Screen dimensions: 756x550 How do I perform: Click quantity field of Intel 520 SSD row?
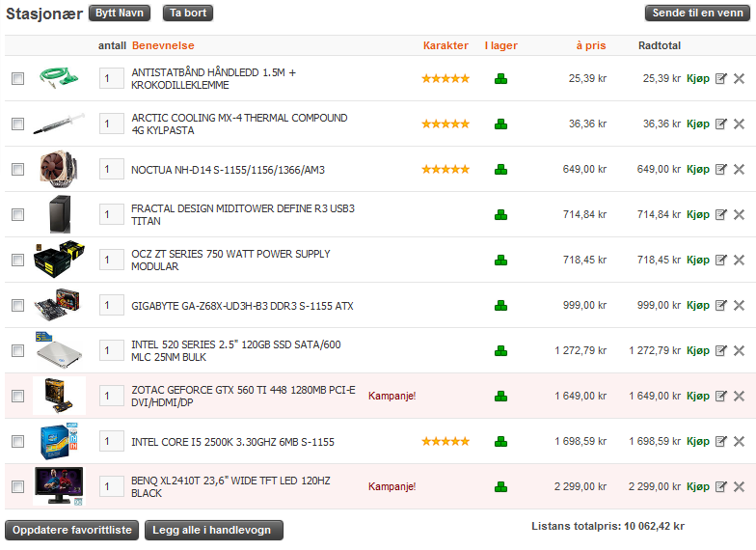pyautogui.click(x=112, y=351)
